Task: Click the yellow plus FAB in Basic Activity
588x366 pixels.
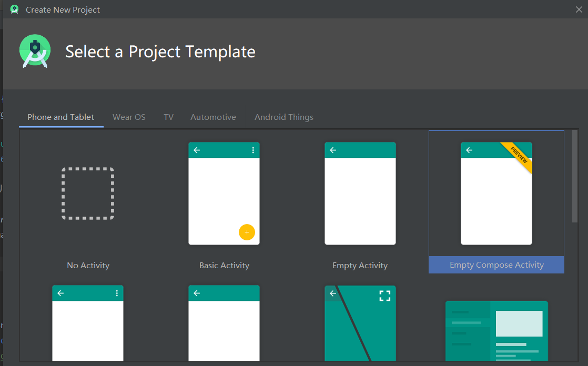Action: click(x=247, y=232)
